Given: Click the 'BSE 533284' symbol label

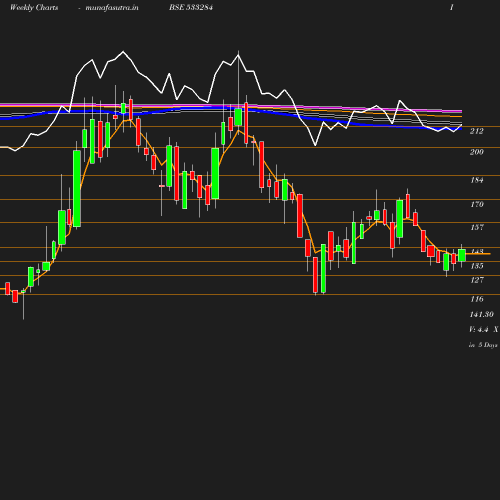Looking at the screenshot, I should 191,7.
